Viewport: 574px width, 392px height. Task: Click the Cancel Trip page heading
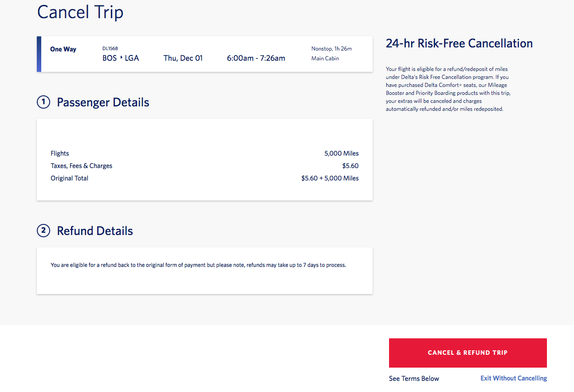80,12
